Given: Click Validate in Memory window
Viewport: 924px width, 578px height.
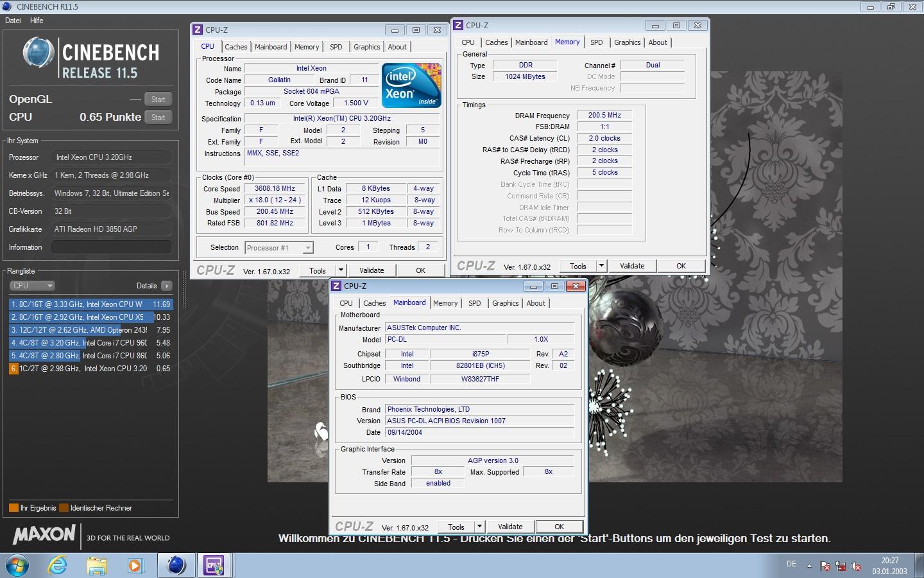Looking at the screenshot, I should pyautogui.click(x=632, y=266).
